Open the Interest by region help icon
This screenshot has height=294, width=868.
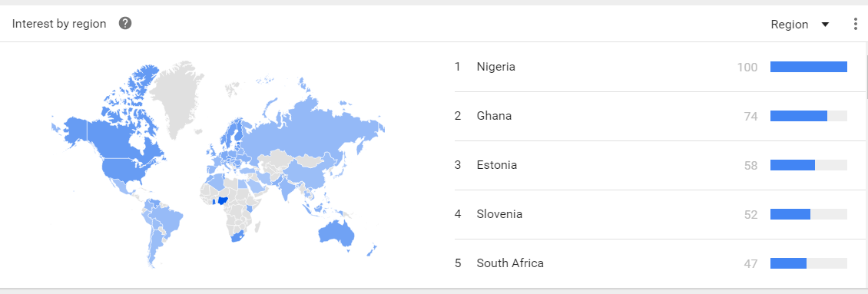pos(126,24)
